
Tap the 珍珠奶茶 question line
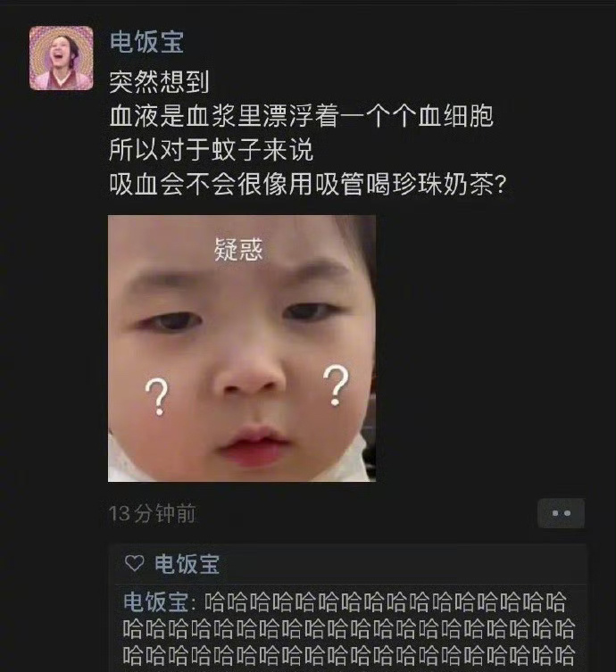(308, 184)
